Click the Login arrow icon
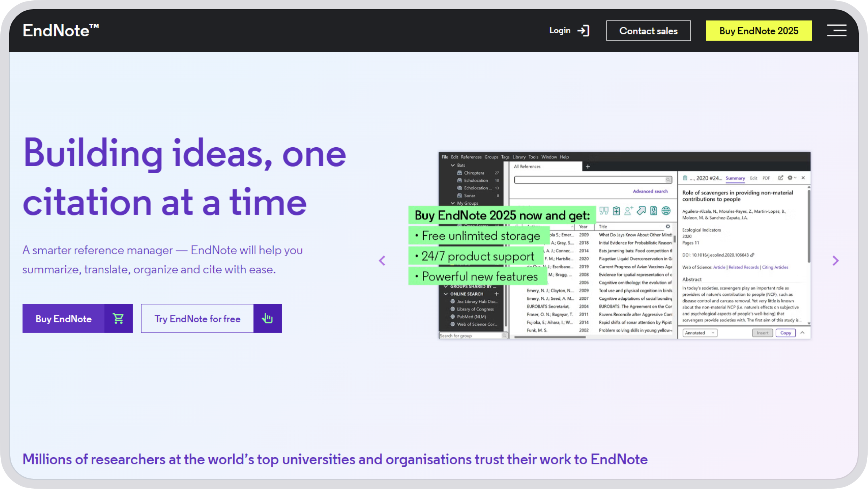The width and height of the screenshot is (868, 489). [x=583, y=31]
